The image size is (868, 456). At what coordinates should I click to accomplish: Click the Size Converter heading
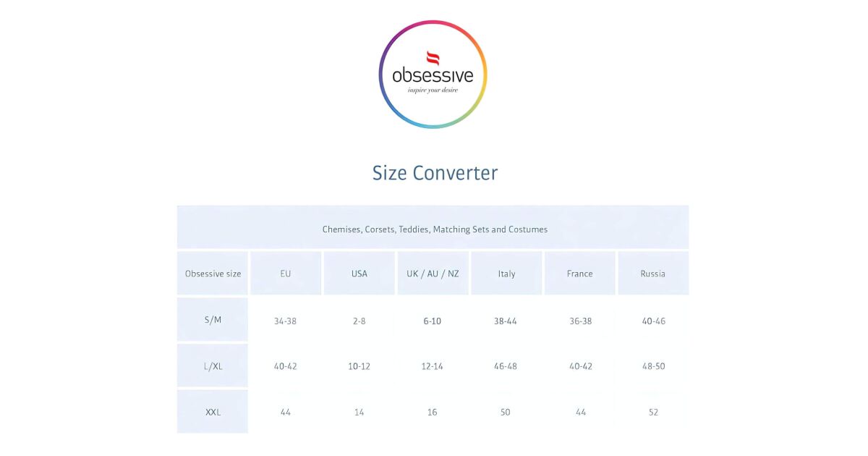[x=435, y=173]
